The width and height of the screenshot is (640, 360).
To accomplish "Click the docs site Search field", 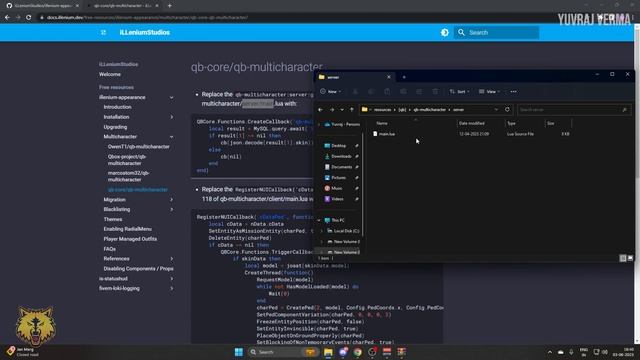I will (x=496, y=32).
